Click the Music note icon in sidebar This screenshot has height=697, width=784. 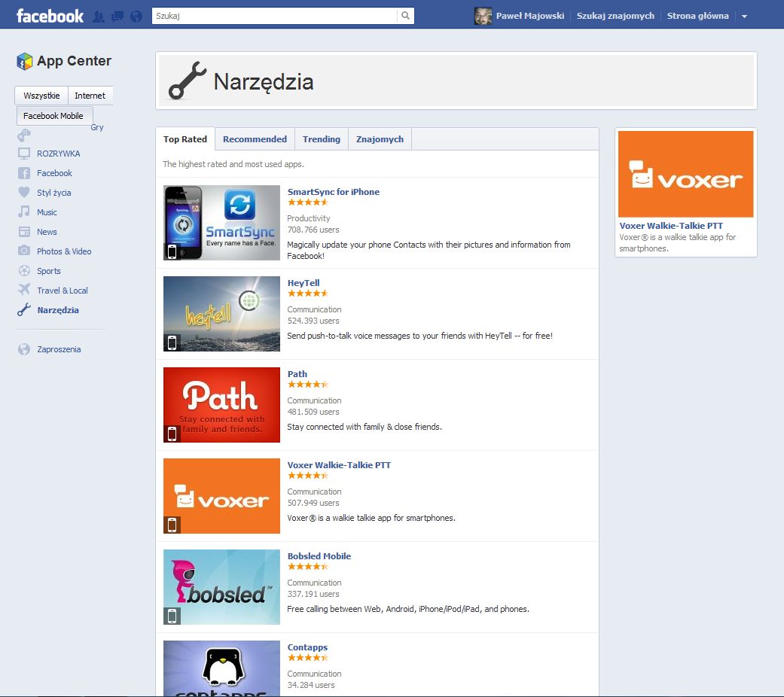coord(25,212)
